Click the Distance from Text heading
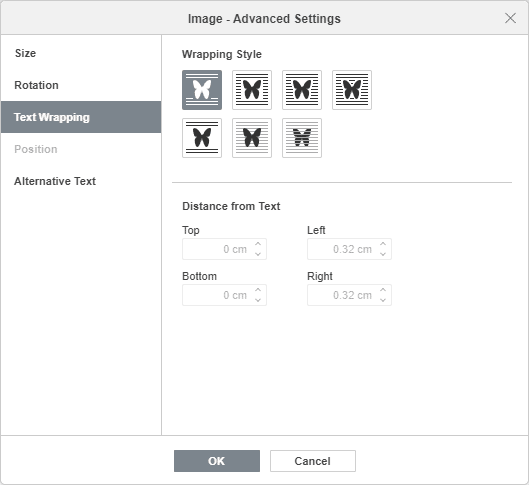Screen dimensions: 529x485 coord(231,206)
